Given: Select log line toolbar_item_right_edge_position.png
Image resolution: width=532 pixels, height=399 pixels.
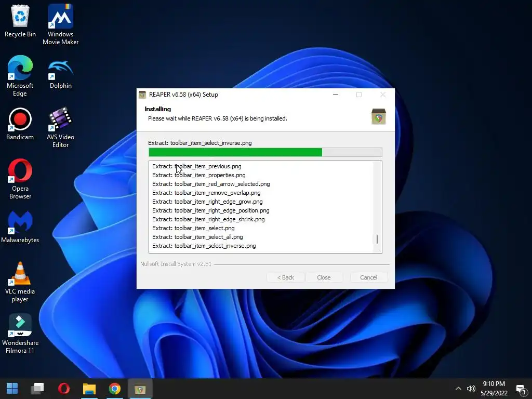Looking at the screenshot, I should pyautogui.click(x=211, y=210).
